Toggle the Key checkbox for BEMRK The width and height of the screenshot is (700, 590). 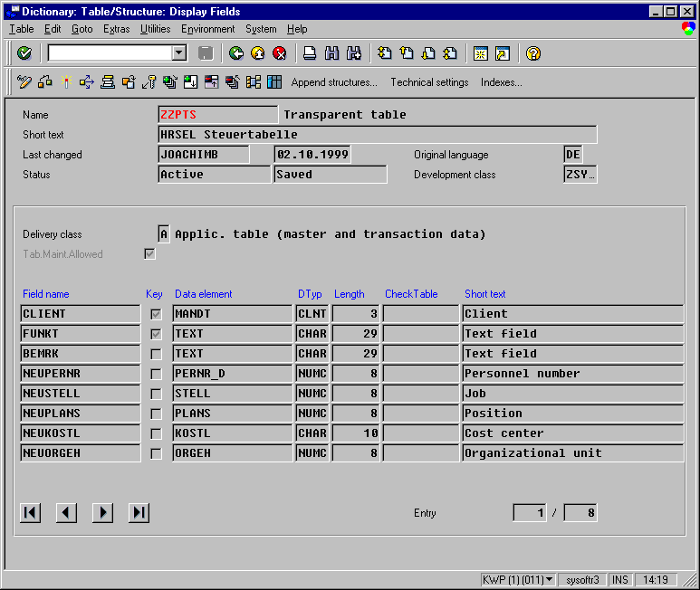coord(156,354)
